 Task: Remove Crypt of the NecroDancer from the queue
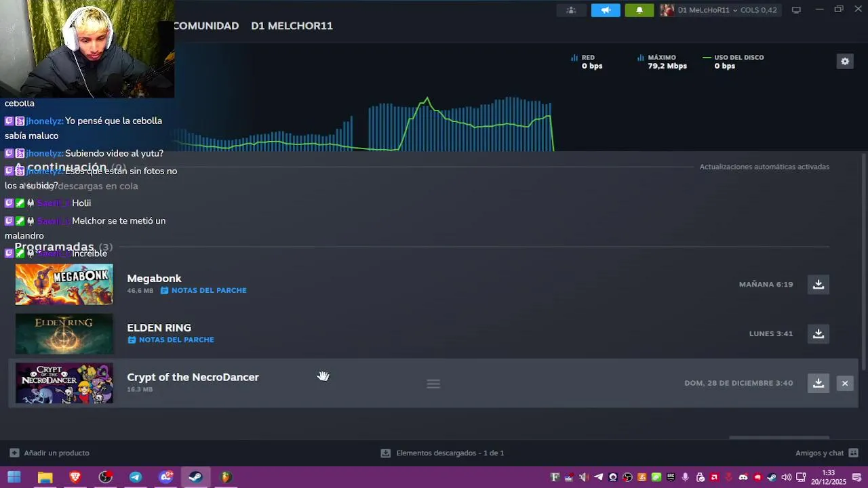[845, 384]
